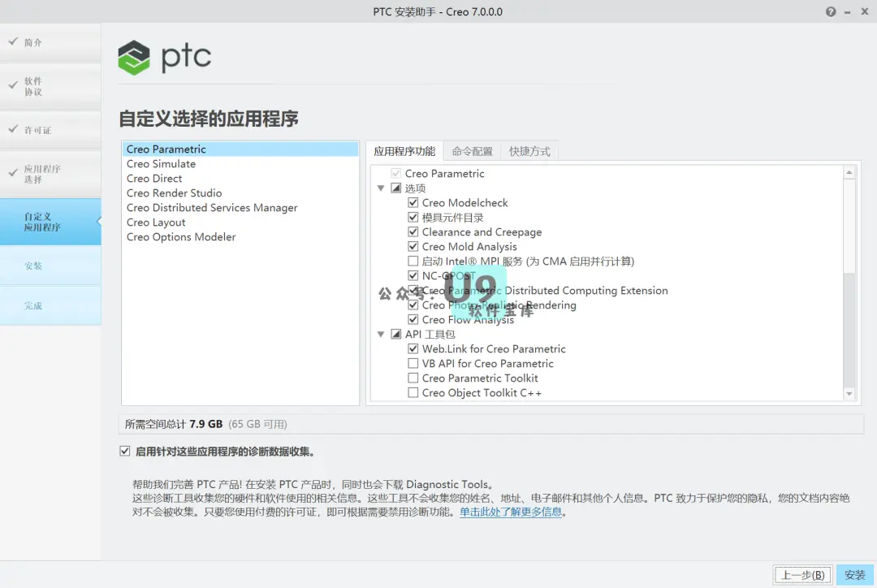This screenshot has width=877, height=588.
Task: Collapse the 选项 tree group
Action: pos(380,188)
